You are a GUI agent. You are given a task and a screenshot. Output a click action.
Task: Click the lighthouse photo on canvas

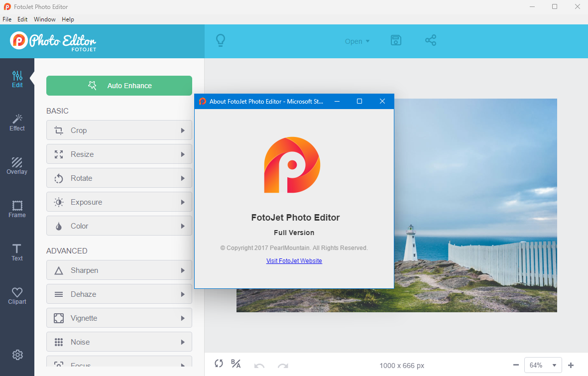475,205
